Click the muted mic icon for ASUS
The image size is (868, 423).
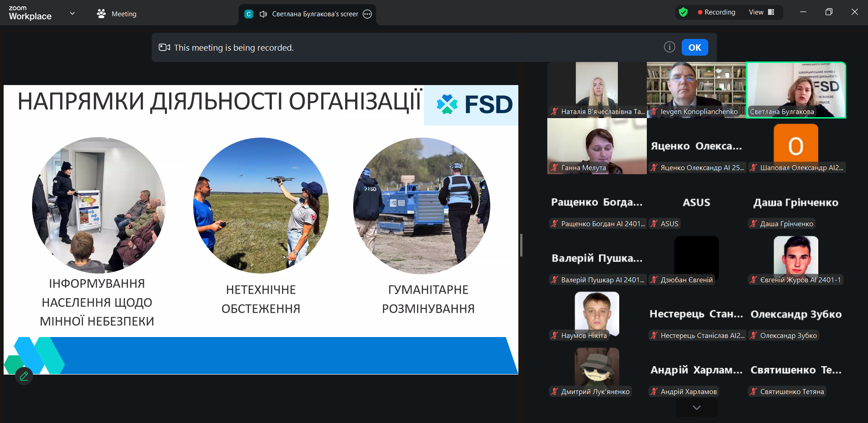click(654, 223)
